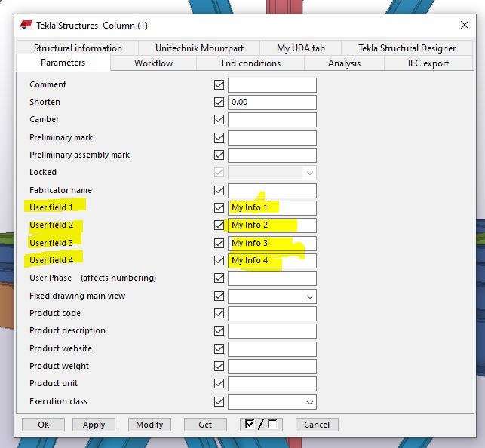This screenshot has height=448, width=485.
Task: Toggle the Preliminary assembly mark checkbox
Action: [x=219, y=155]
